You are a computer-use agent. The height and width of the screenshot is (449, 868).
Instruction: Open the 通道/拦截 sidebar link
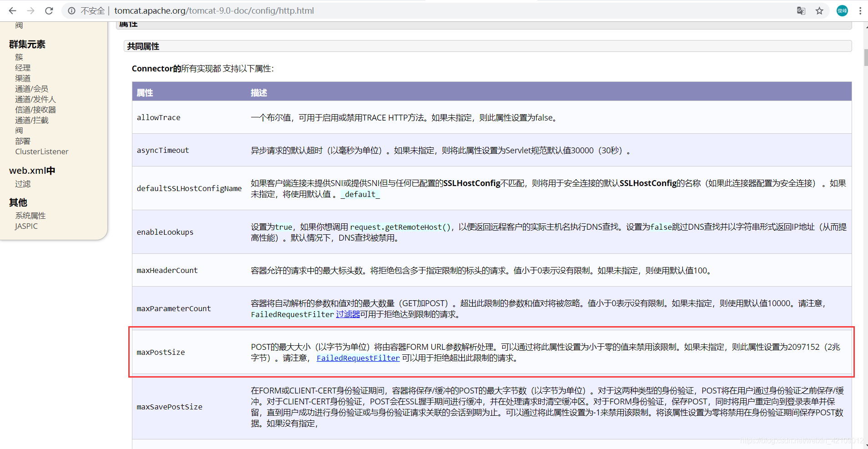pyautogui.click(x=31, y=120)
